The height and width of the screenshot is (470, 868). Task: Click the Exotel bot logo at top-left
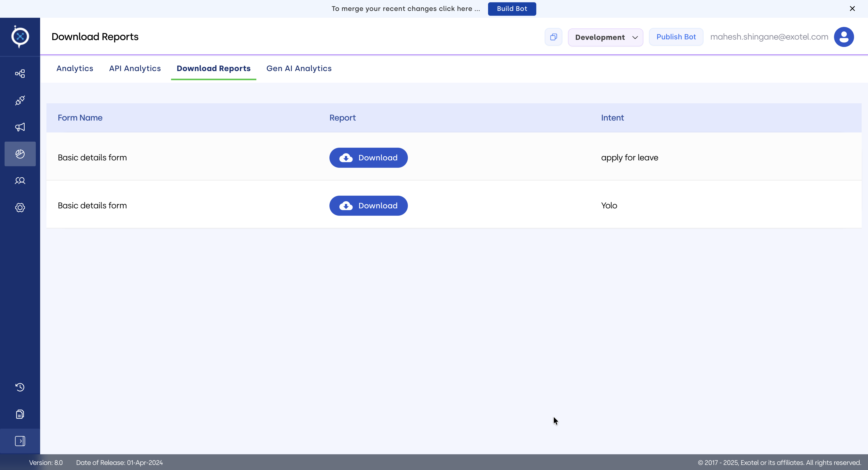tap(20, 36)
